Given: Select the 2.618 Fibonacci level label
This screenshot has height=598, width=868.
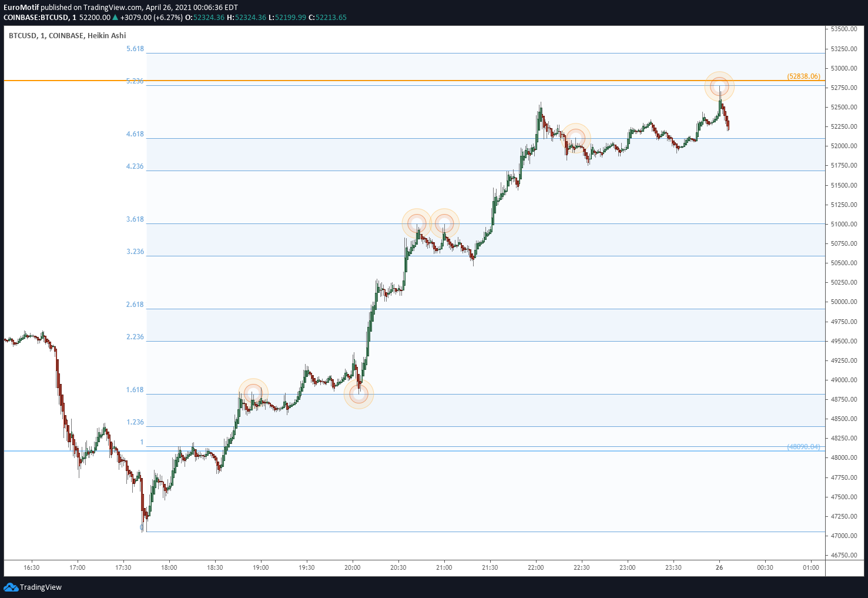Looking at the screenshot, I should [x=135, y=305].
